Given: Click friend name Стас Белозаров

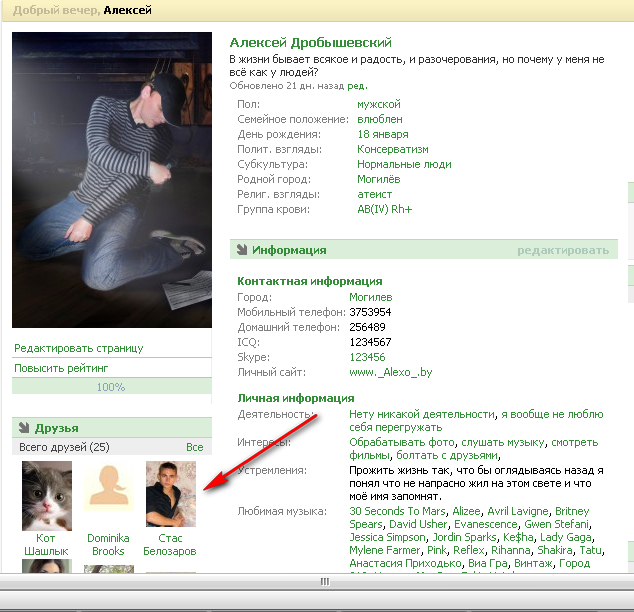Looking at the screenshot, I should tap(170, 544).
